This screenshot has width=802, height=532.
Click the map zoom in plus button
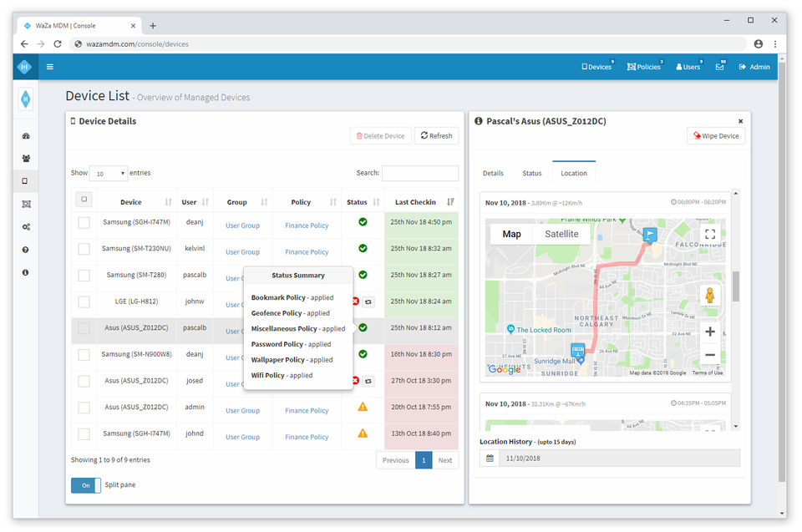click(710, 332)
